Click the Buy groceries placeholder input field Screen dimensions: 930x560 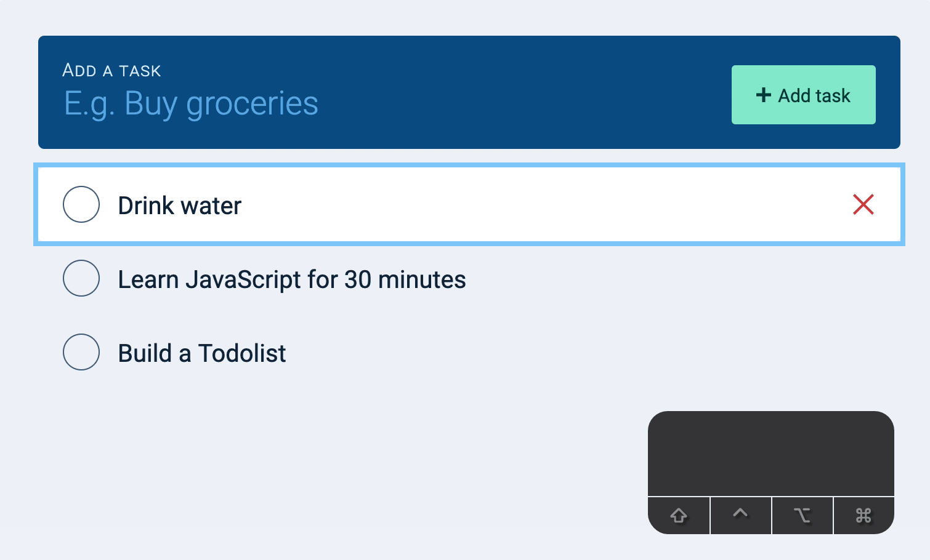(x=190, y=103)
